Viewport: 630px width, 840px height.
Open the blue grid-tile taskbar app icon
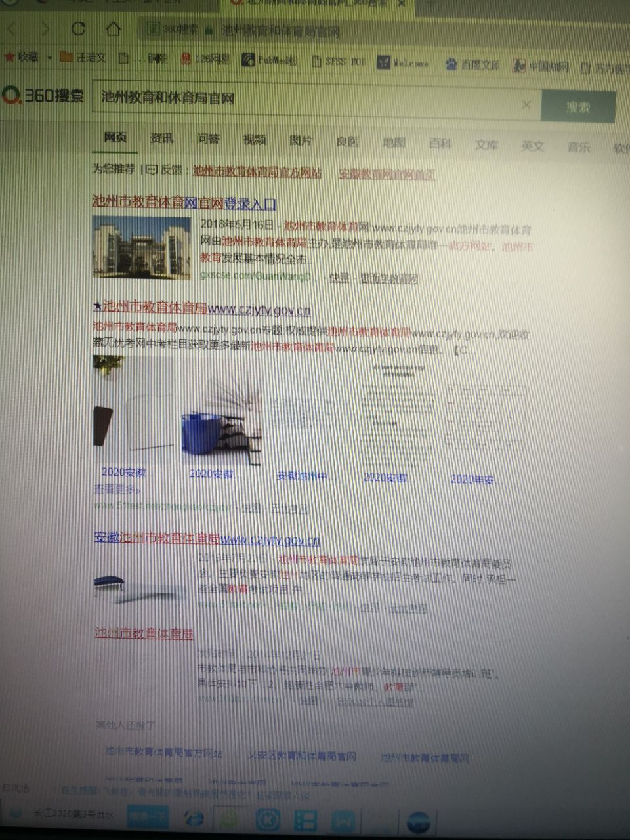[x=305, y=820]
